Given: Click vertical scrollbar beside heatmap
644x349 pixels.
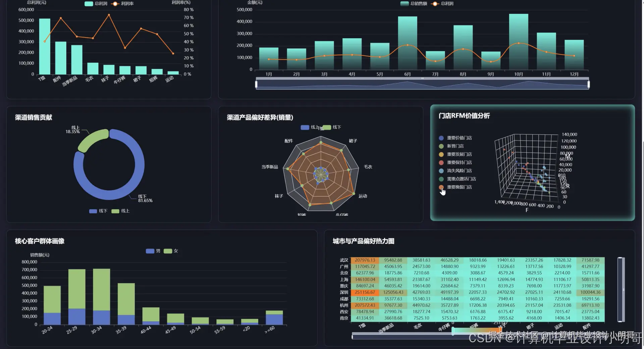Looking at the screenshot, I should 621,289.
